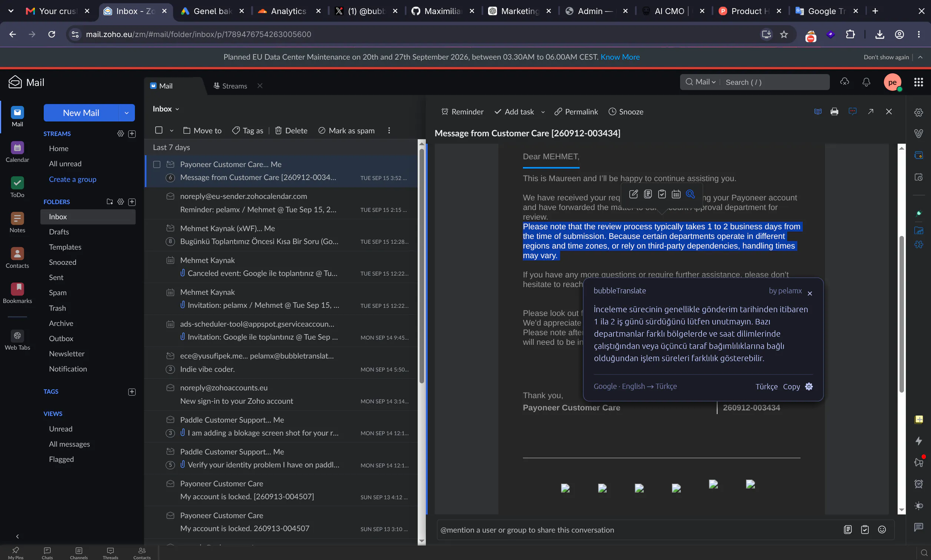Click Don't show again in banner
The height and width of the screenshot is (560, 931).
click(886, 57)
